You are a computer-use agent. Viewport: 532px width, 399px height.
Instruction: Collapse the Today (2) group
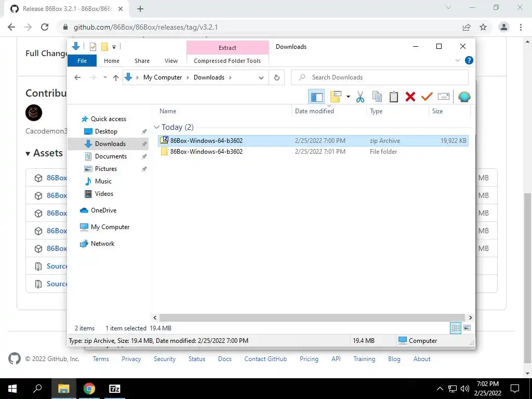(x=156, y=127)
